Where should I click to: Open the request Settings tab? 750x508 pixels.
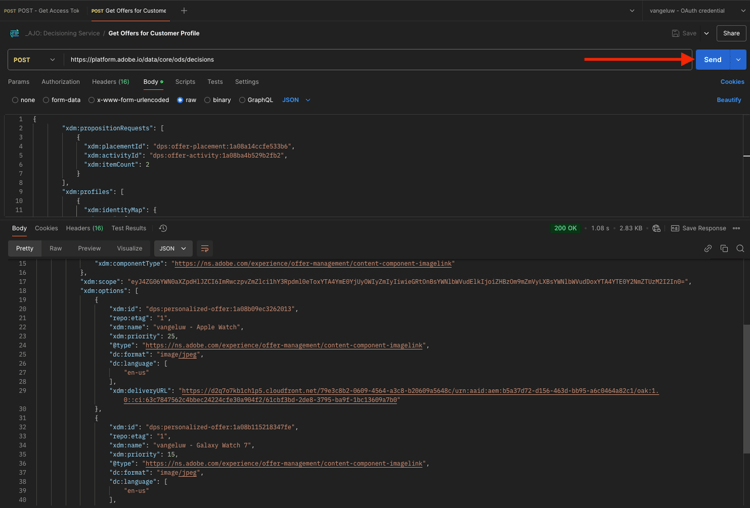(247, 82)
